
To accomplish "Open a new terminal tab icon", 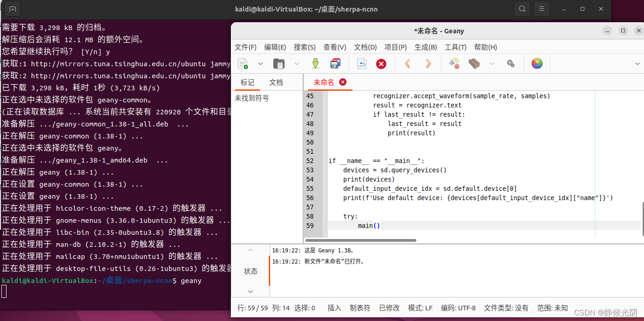I will pyautogui.click(x=12, y=9).
